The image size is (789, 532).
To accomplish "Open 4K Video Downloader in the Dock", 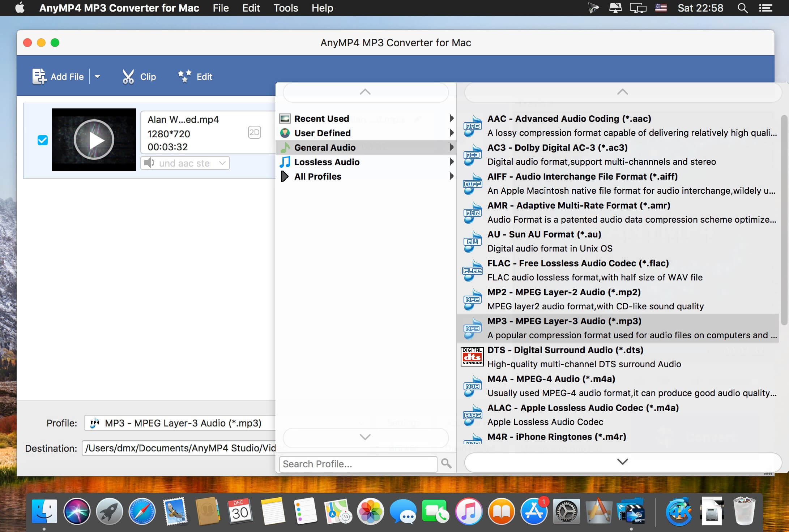I will pyautogui.click(x=679, y=511).
